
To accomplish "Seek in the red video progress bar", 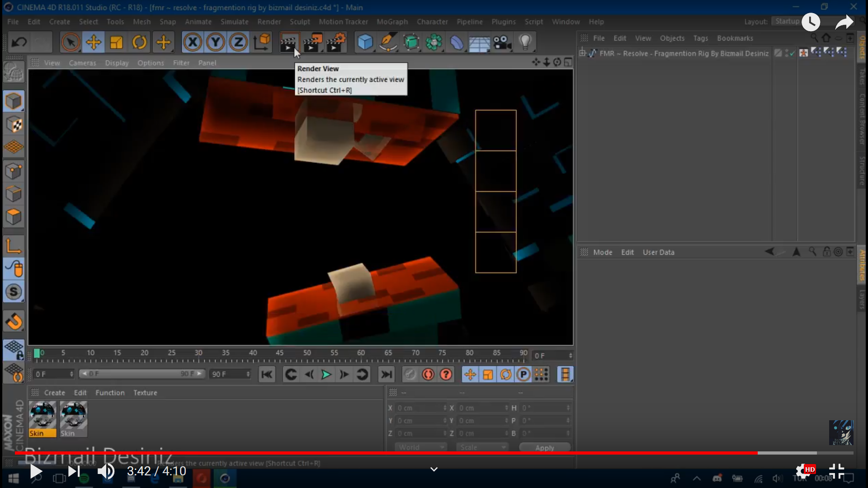I will coord(434,453).
